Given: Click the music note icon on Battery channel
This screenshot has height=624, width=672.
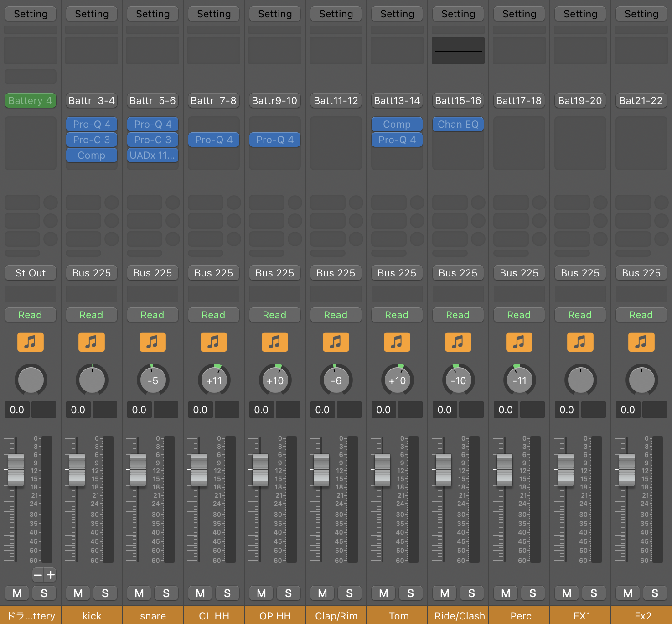Looking at the screenshot, I should click(31, 342).
